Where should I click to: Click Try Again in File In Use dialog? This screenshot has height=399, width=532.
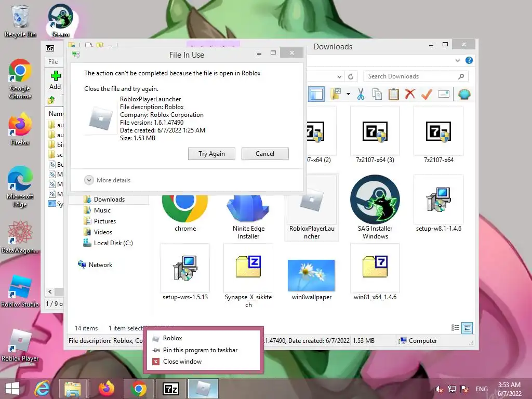point(212,154)
